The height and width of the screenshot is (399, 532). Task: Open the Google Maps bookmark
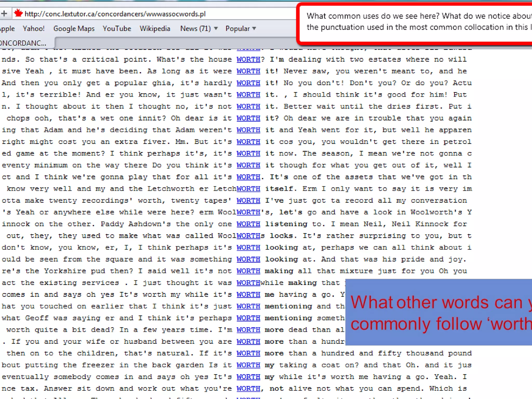74,29
